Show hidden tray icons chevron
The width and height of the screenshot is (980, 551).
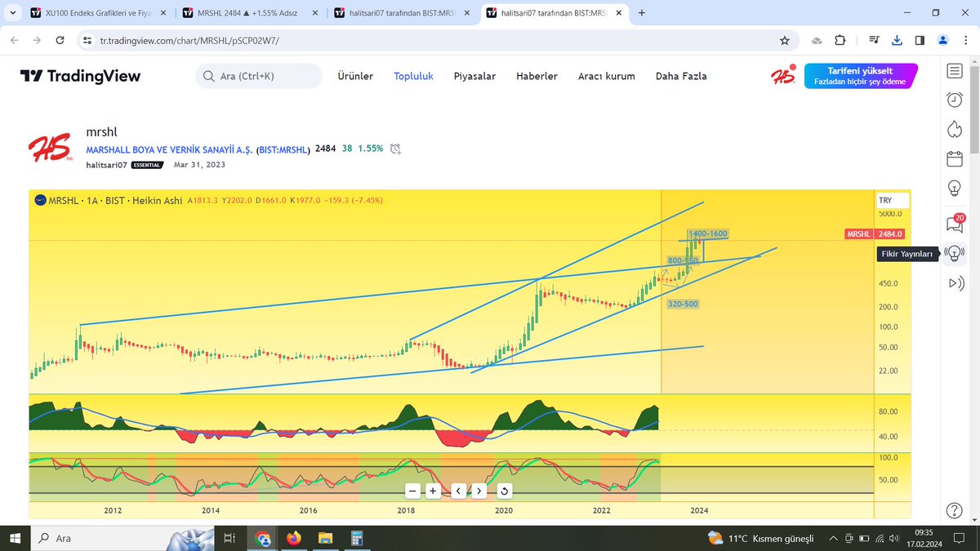click(x=833, y=538)
